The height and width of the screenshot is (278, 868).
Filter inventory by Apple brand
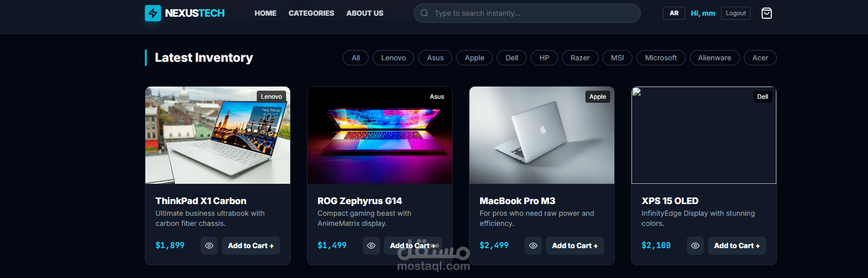tap(475, 58)
